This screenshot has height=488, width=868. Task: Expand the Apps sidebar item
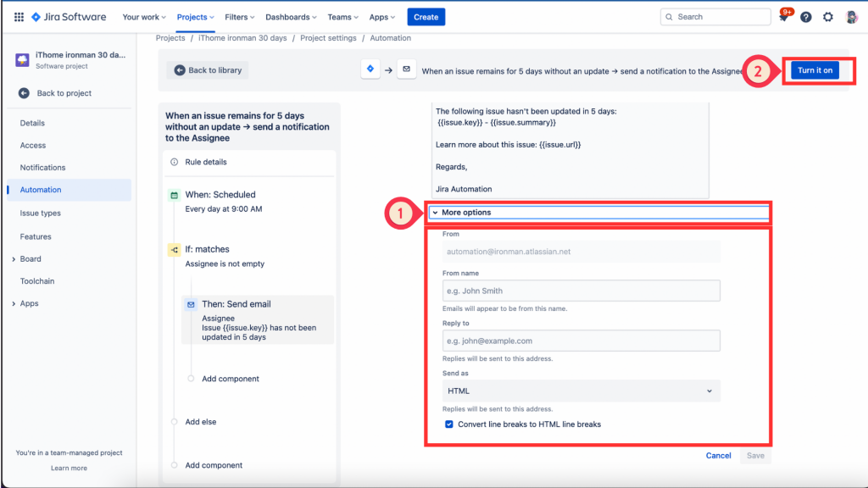[14, 304]
